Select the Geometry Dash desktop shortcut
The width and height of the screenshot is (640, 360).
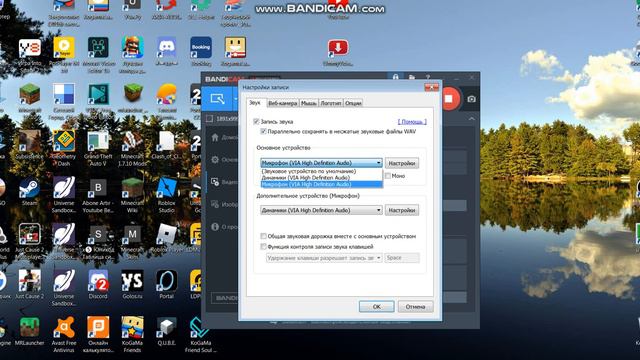coord(64,149)
